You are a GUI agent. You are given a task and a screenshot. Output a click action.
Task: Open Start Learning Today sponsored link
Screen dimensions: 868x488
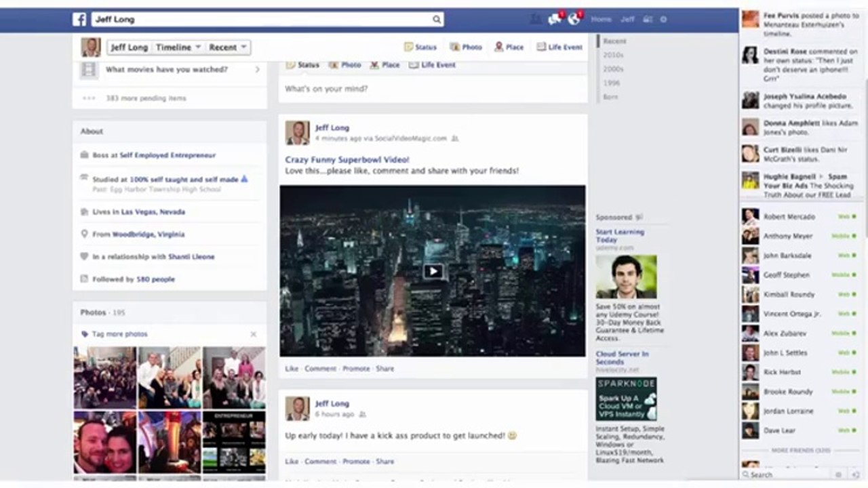coord(620,236)
